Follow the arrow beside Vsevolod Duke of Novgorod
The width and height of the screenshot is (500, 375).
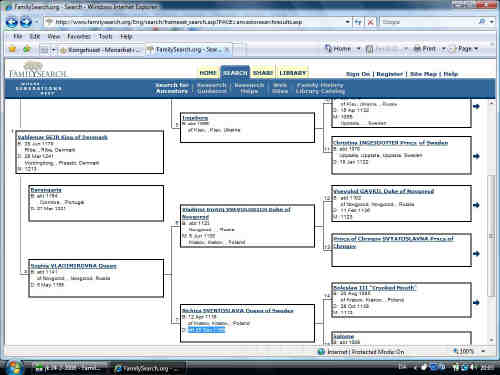coord(476,205)
